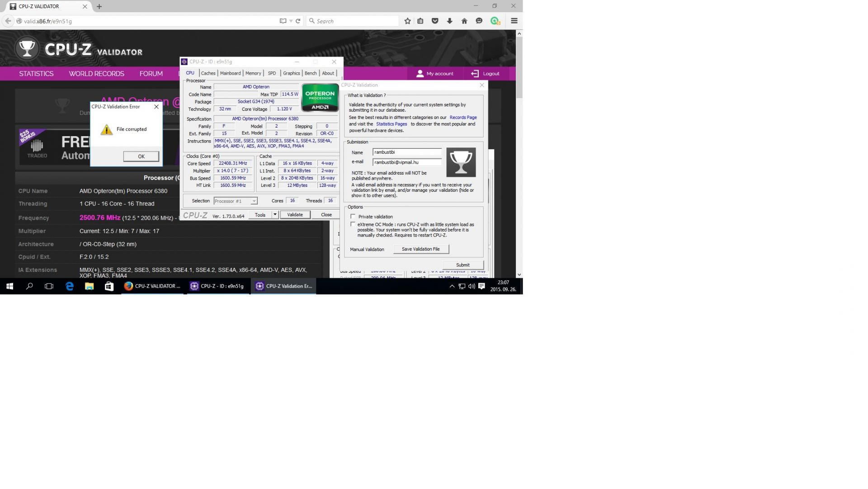This screenshot has width=868, height=489.
Task: Click the green extension icon in toolbar
Action: 495,21
